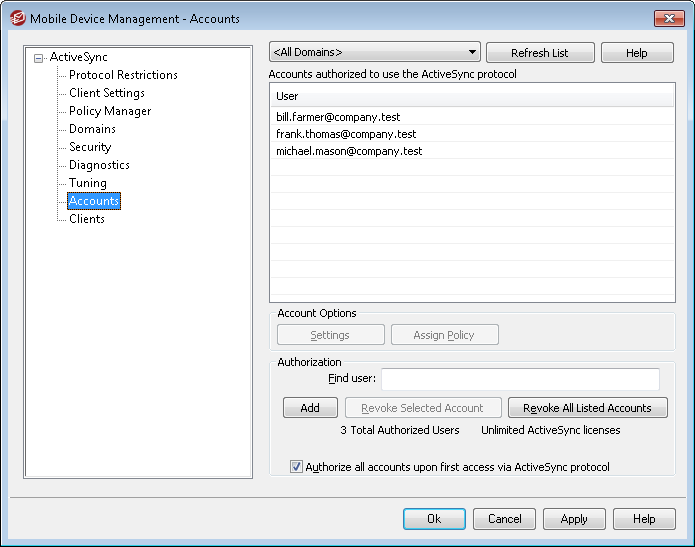Go to Policy Manager section
The width and height of the screenshot is (695, 547).
(110, 111)
